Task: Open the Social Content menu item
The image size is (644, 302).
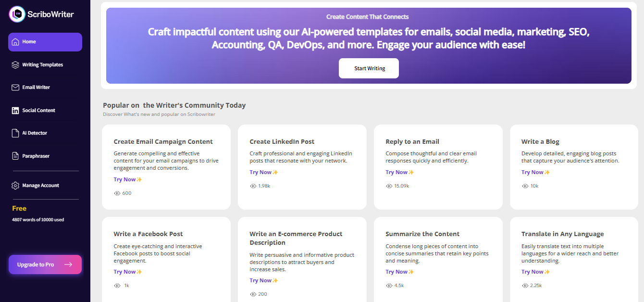Action: tap(38, 111)
